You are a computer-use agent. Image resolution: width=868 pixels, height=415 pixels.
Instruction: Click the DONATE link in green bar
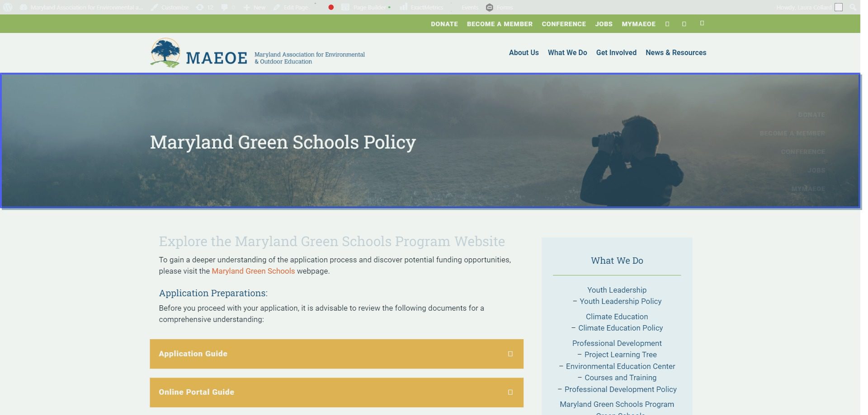444,24
